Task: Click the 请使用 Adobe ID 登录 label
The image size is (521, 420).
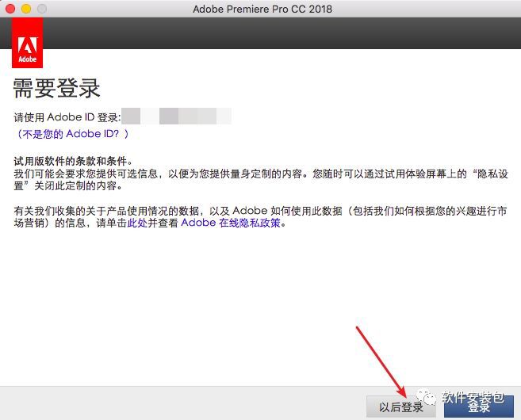Action: pyautogui.click(x=67, y=117)
